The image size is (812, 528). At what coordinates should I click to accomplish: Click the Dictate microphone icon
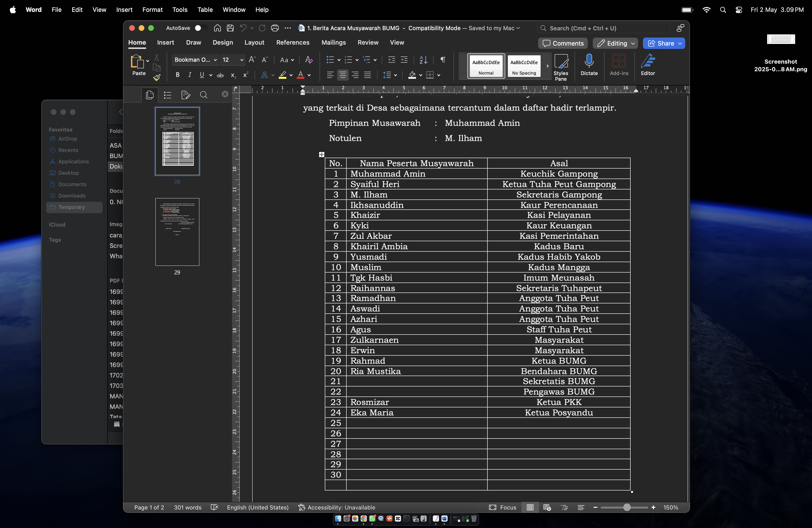[589, 65]
